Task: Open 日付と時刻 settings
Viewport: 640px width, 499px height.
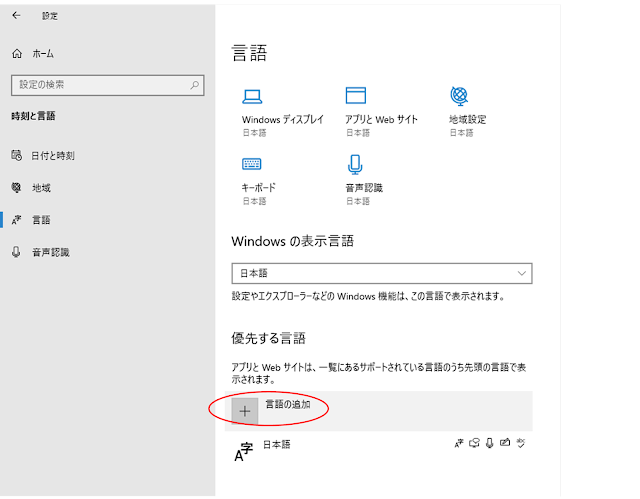Action: pos(53,155)
